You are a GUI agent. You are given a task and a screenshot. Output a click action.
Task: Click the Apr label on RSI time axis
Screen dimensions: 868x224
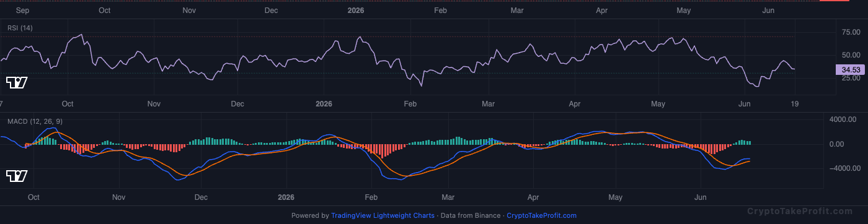click(x=574, y=104)
